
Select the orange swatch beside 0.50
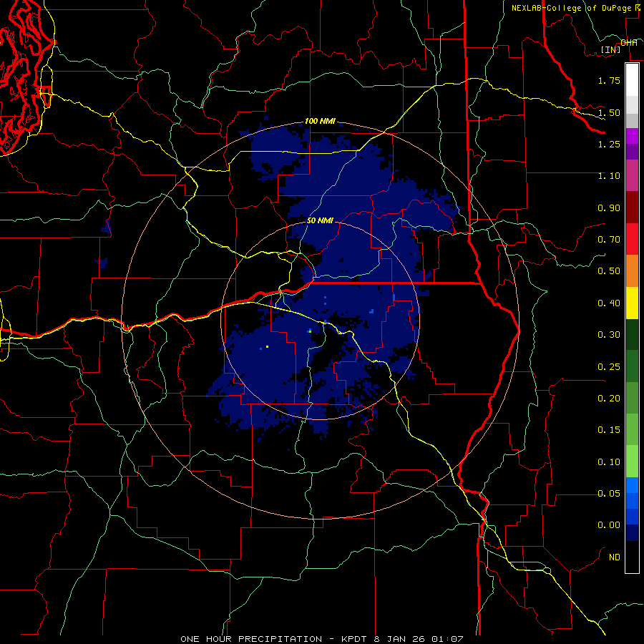632,271
